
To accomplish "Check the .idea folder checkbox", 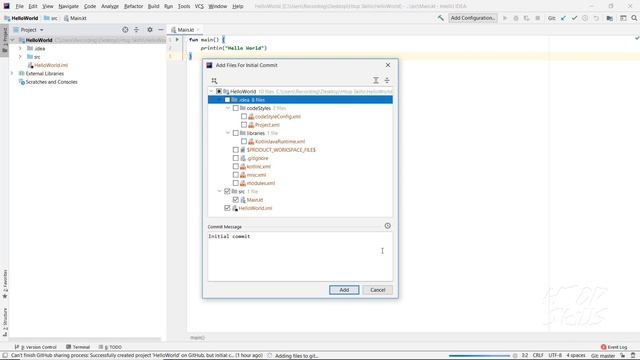I will point(227,100).
